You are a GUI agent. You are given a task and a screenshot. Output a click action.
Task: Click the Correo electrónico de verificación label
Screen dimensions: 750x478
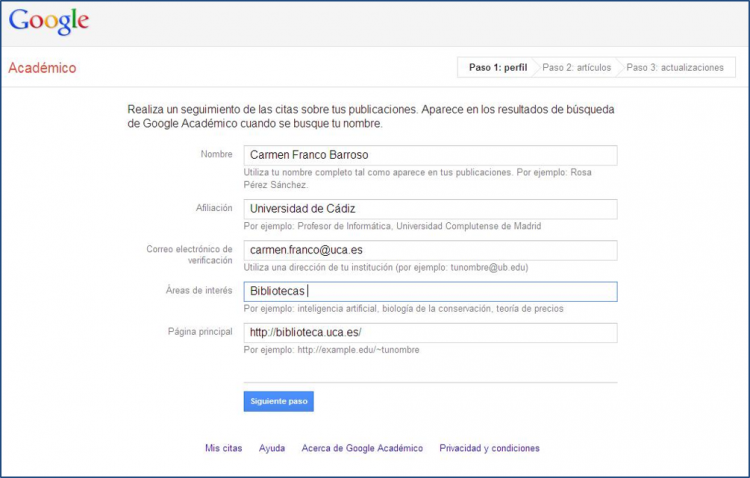pos(189,255)
